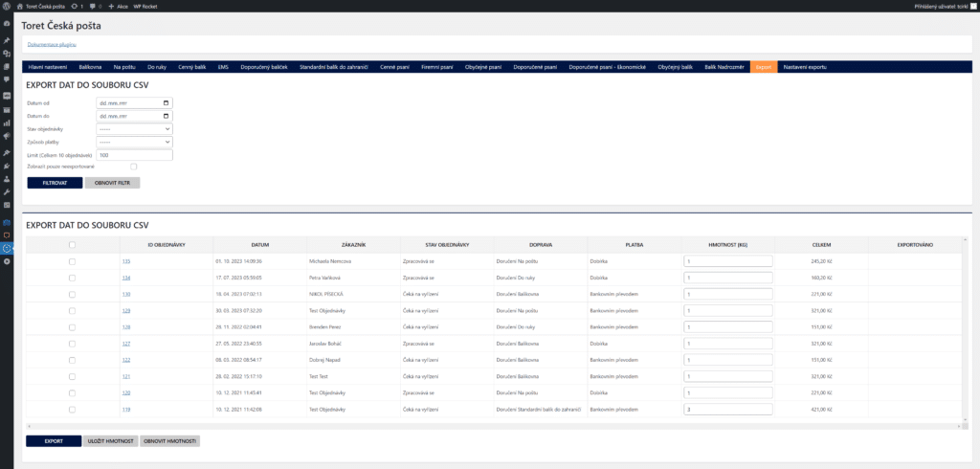This screenshot has width=980, height=469.
Task: Open Tools wrench icon in sidebar
Action: pyautogui.click(x=7, y=191)
